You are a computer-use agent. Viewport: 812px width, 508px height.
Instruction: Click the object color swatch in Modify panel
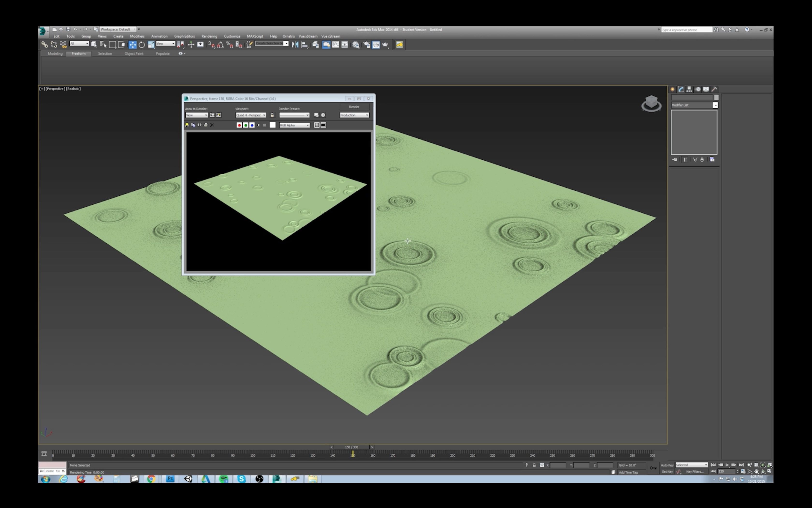(716, 97)
